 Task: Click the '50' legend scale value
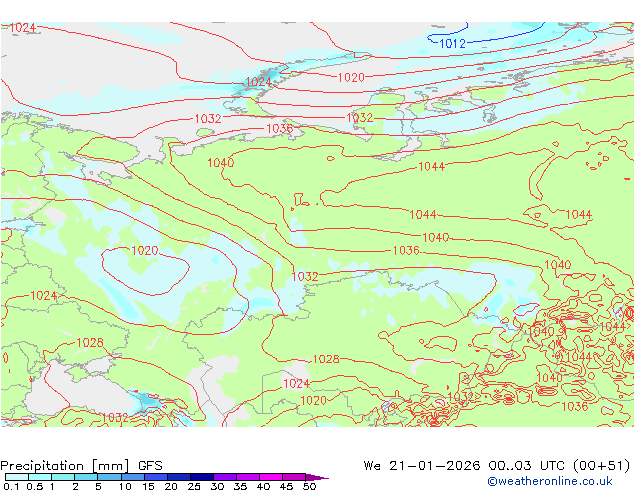pos(309,486)
